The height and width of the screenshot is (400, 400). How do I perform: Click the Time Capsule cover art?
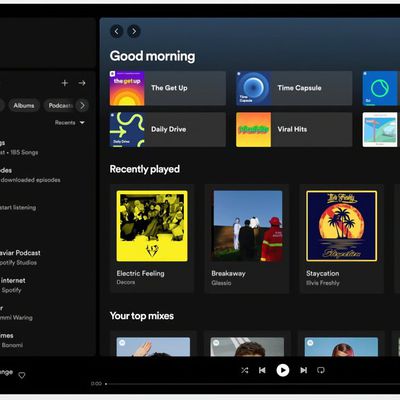coord(253,88)
